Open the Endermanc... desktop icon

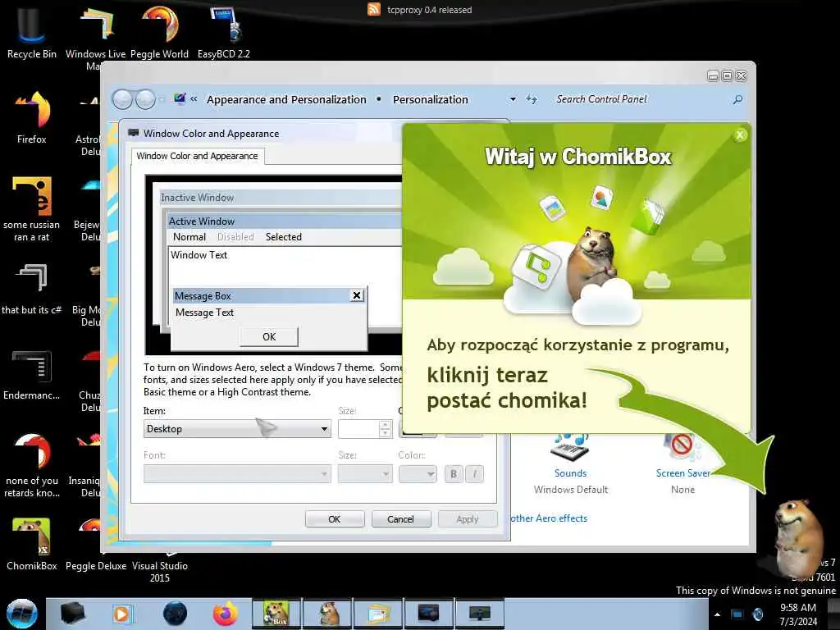click(32, 374)
